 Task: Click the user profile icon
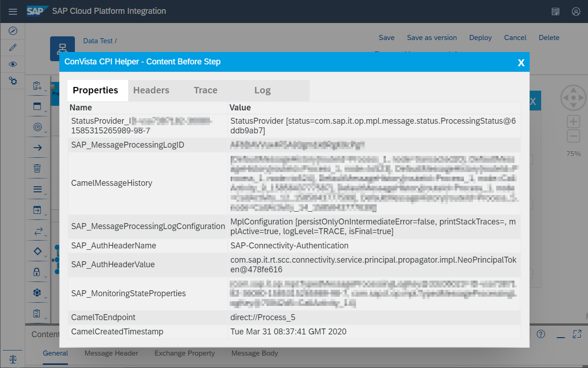coord(576,11)
